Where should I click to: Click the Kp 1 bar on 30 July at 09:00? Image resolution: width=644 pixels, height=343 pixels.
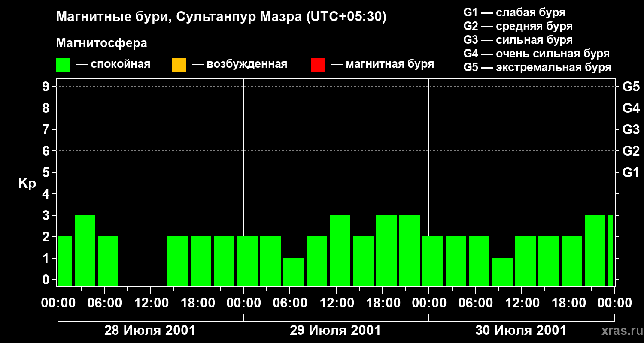[502, 272]
